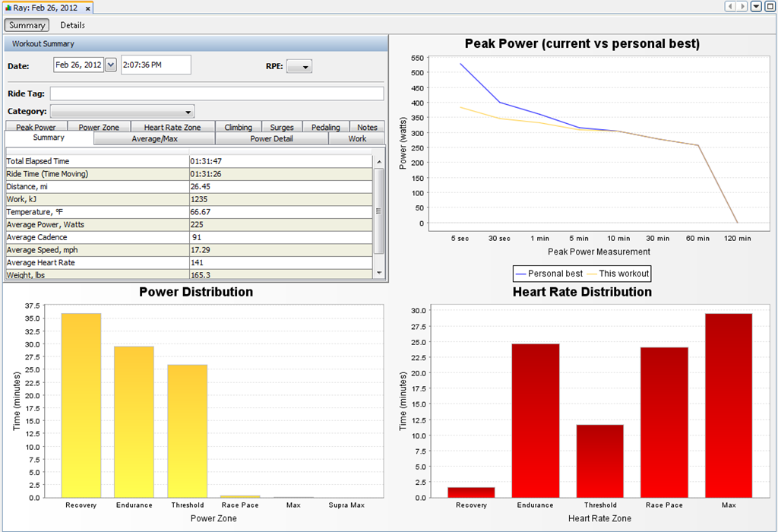This screenshot has width=778, height=532.
Task: Click the Ride Tag text field
Action: click(x=217, y=93)
